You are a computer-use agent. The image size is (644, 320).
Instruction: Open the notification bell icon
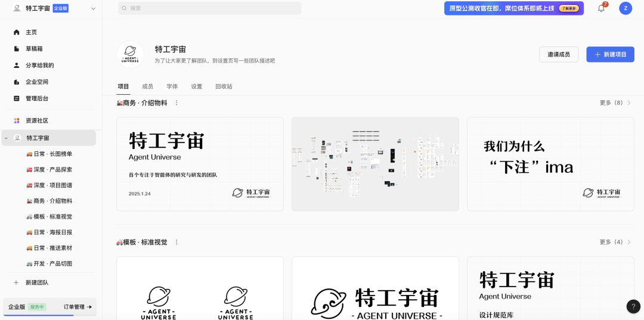[601, 8]
